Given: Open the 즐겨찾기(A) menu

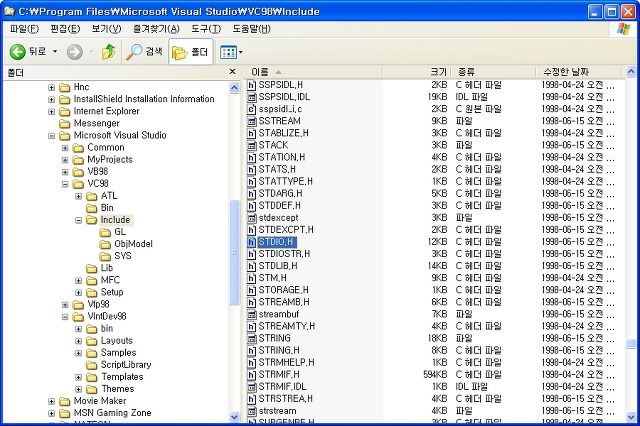Looking at the screenshot, I should click(156, 29).
